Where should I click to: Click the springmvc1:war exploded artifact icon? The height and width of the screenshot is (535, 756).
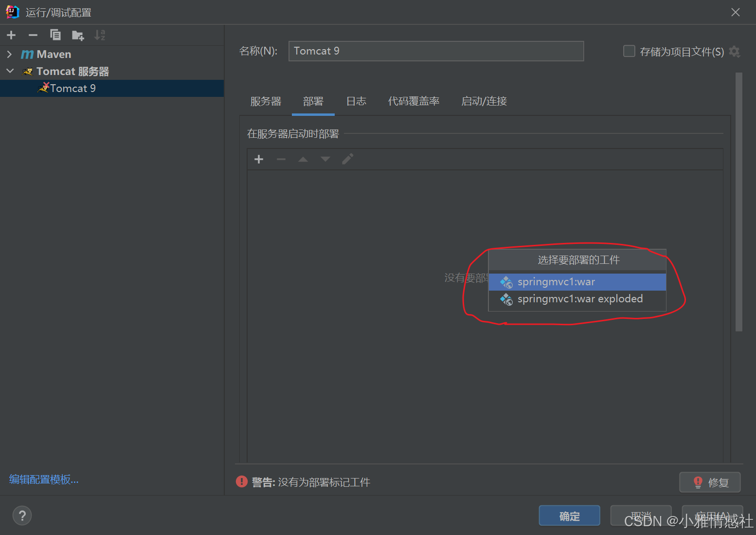[506, 299]
